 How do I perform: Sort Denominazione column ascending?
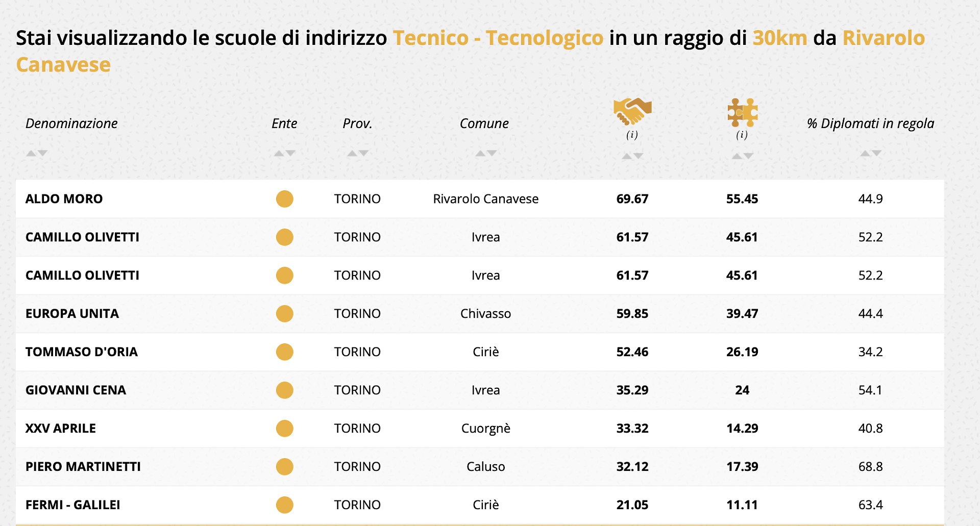[31, 153]
